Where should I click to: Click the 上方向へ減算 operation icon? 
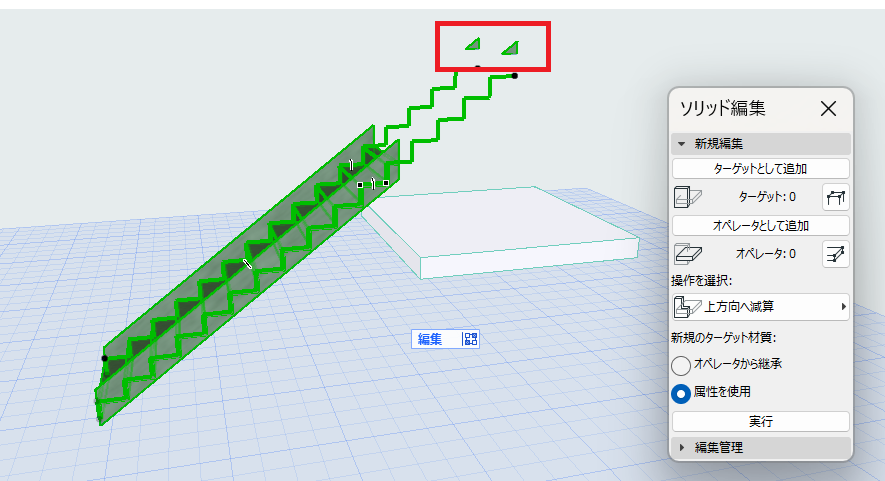point(687,307)
